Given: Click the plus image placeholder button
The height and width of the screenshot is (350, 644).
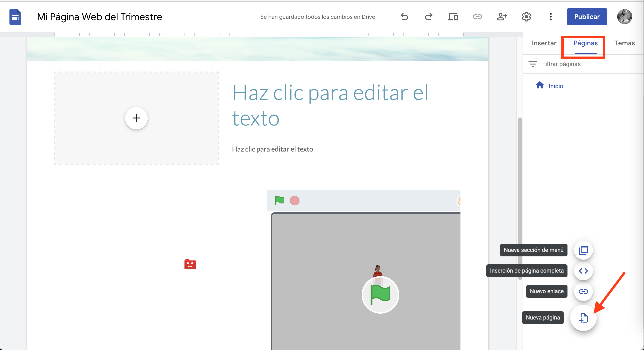Looking at the screenshot, I should (x=136, y=118).
